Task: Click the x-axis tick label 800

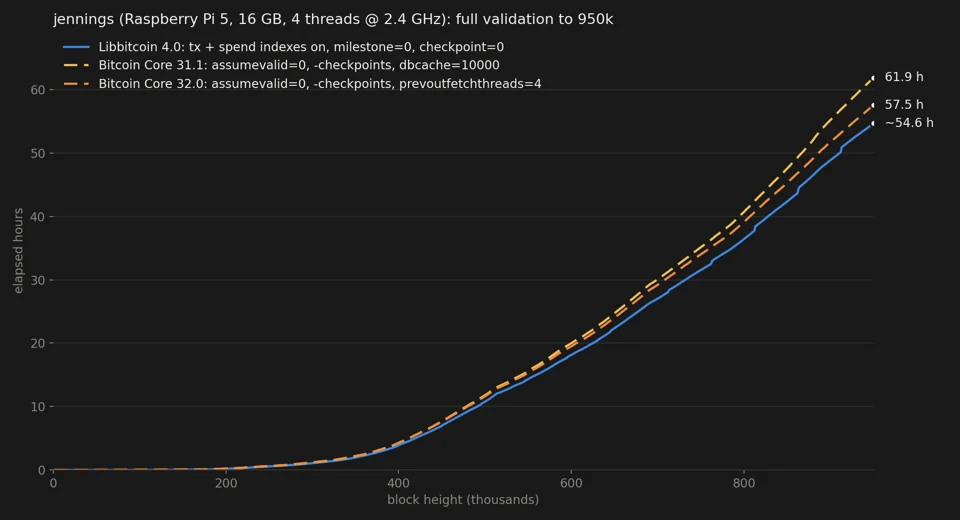Action: (744, 483)
